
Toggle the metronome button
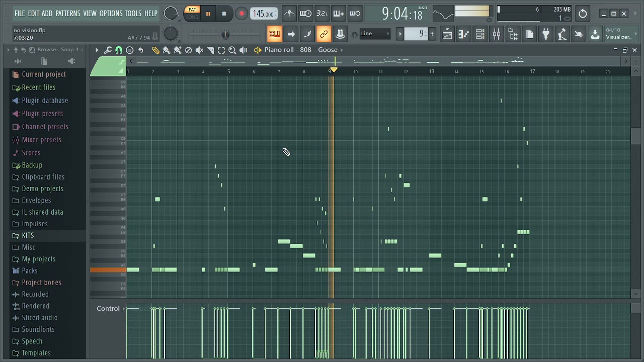(x=289, y=14)
